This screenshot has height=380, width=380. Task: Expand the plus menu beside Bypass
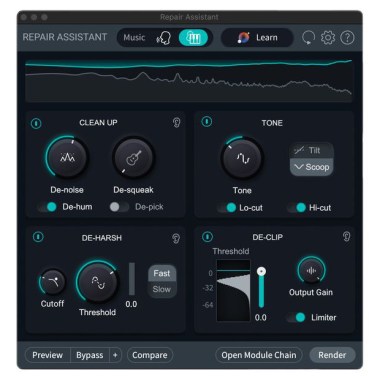[115, 355]
